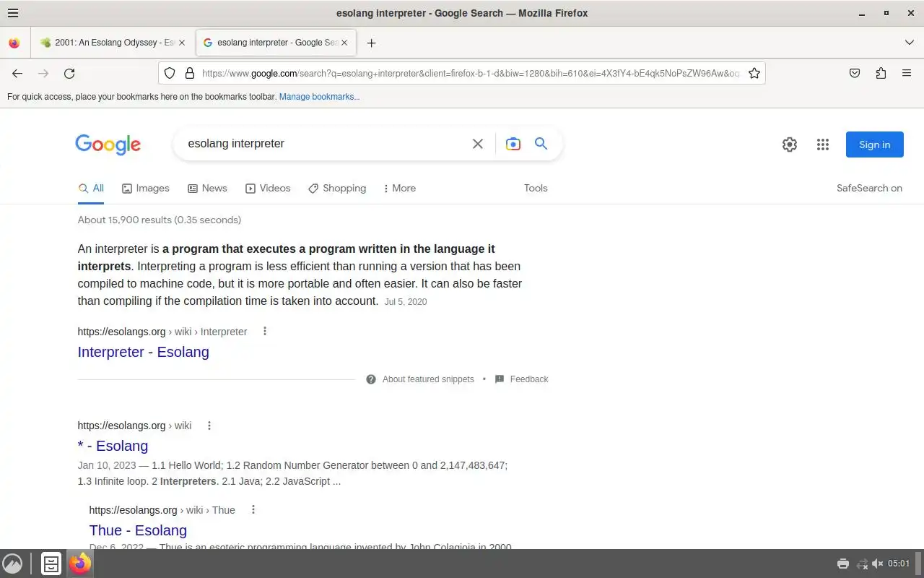924x578 pixels.
Task: Open options for * - Esolang result
Action: (209, 426)
